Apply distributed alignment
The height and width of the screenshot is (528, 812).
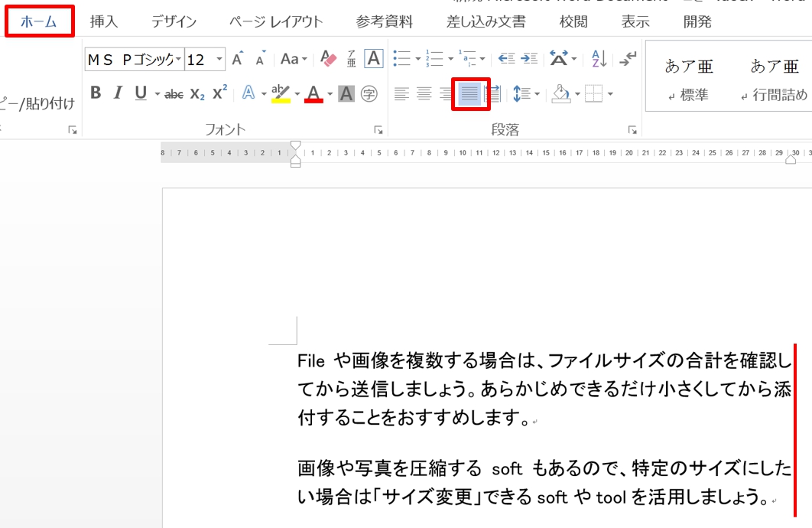coord(493,94)
